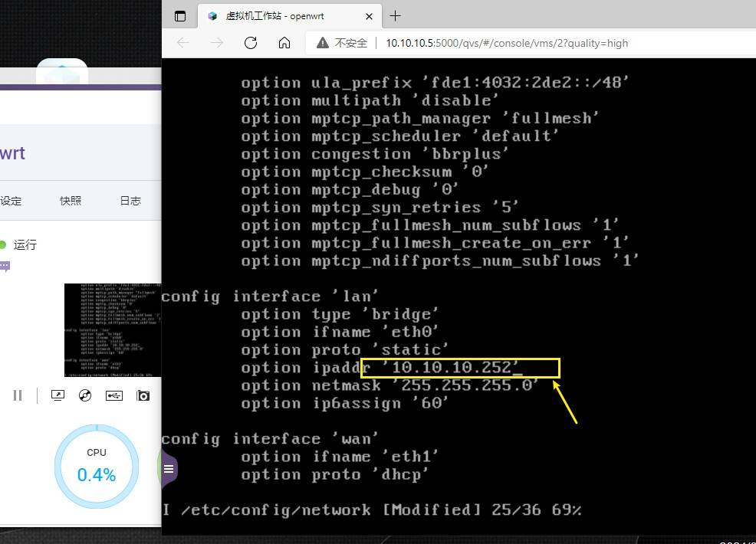Viewport: 756px width, 544px height.
Task: Click the VM console thumbnail preview
Action: coord(113,330)
